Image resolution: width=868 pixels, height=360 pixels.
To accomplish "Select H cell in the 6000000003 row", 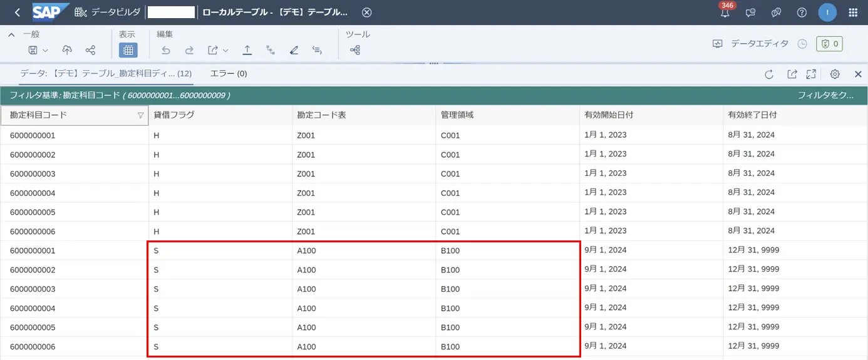I will 220,173.
